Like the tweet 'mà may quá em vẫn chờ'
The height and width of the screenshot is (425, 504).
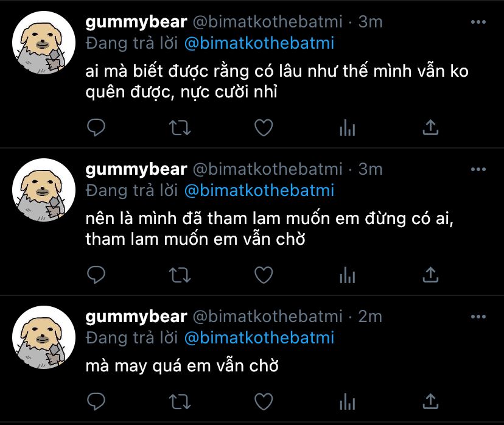[264, 401]
